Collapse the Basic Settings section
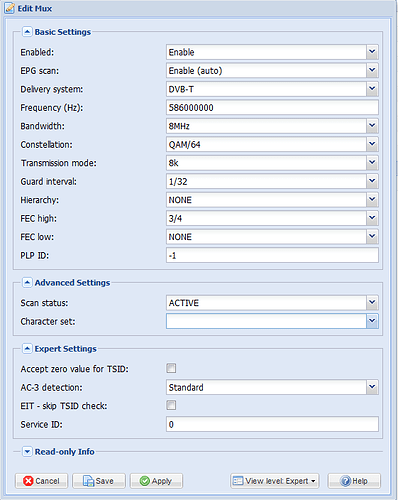This screenshot has height=500, width=398. pyautogui.click(x=27, y=32)
